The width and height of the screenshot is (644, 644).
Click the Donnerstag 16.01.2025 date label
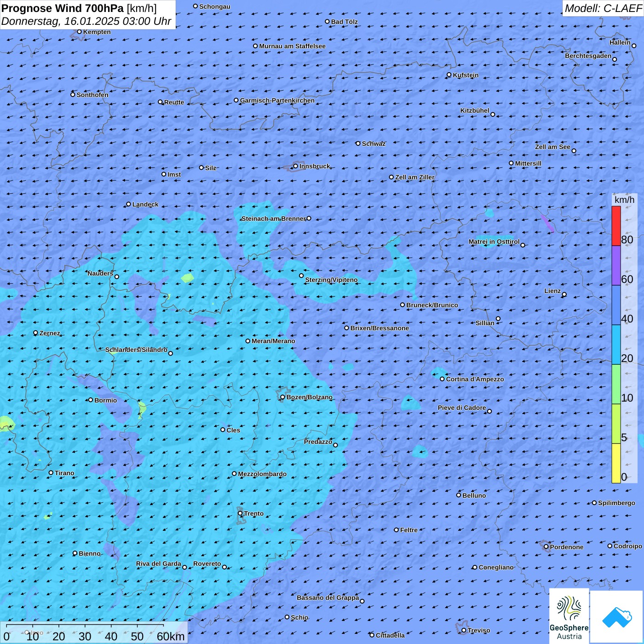pyautogui.click(x=86, y=21)
